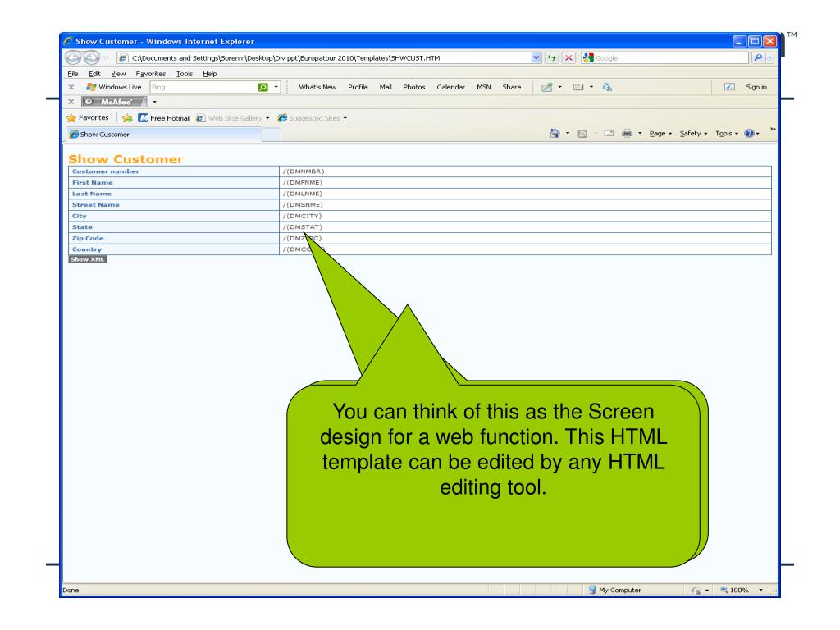Click the My Computer zone icon

[x=591, y=590]
